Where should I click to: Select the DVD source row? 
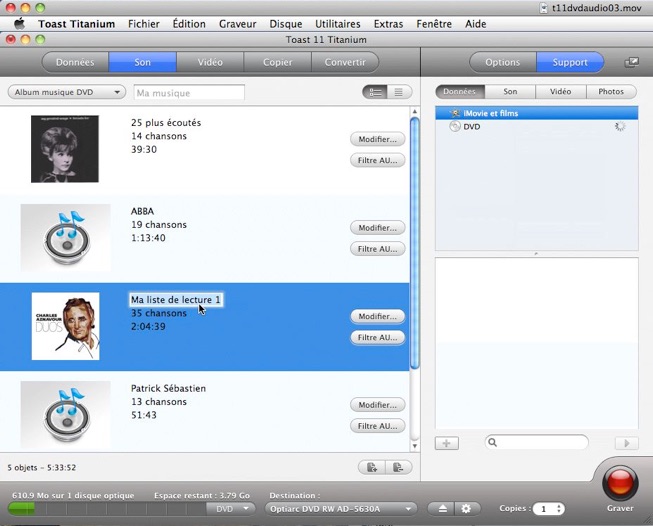(x=536, y=126)
